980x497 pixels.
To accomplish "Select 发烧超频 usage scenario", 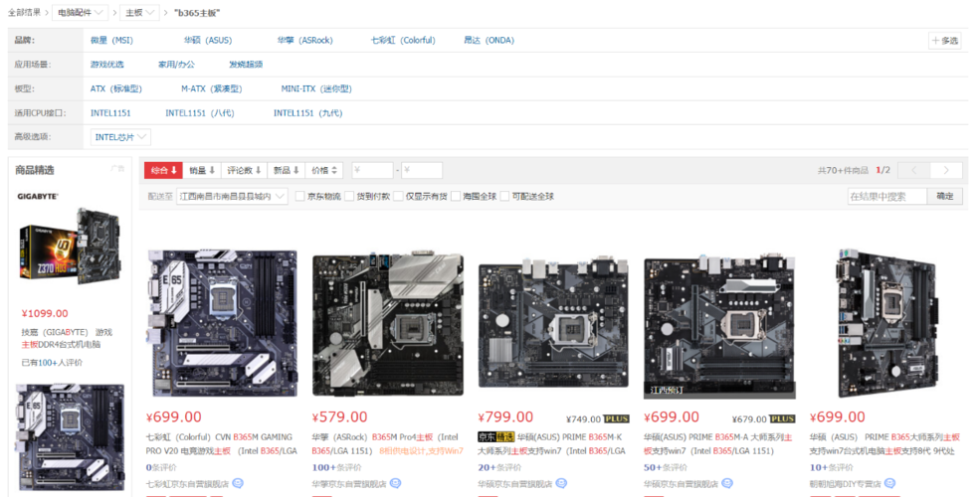I will (246, 65).
